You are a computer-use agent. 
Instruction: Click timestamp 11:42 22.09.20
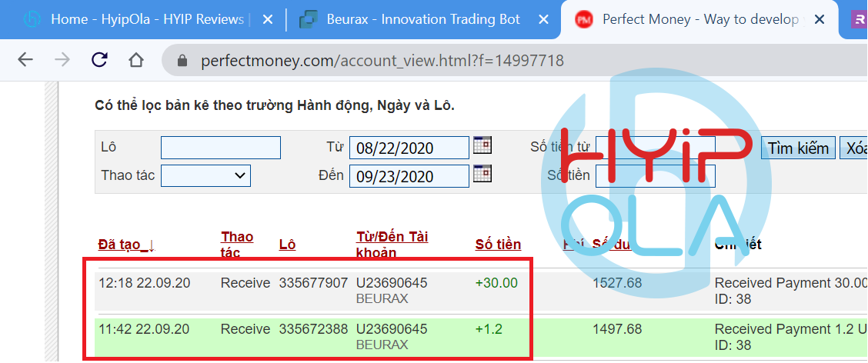144,329
